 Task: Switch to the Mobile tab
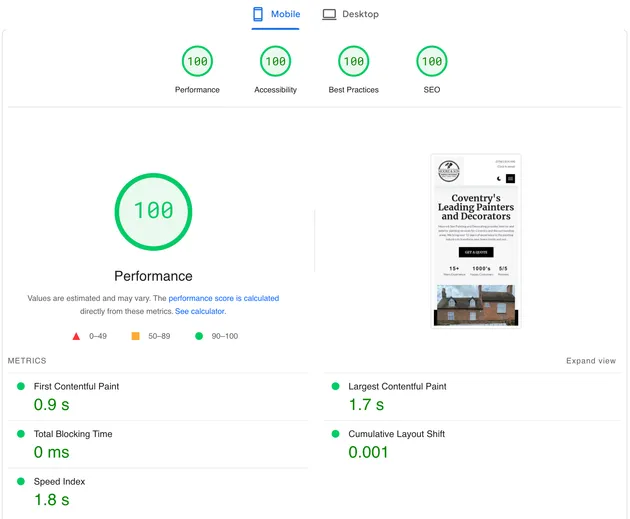coord(276,14)
